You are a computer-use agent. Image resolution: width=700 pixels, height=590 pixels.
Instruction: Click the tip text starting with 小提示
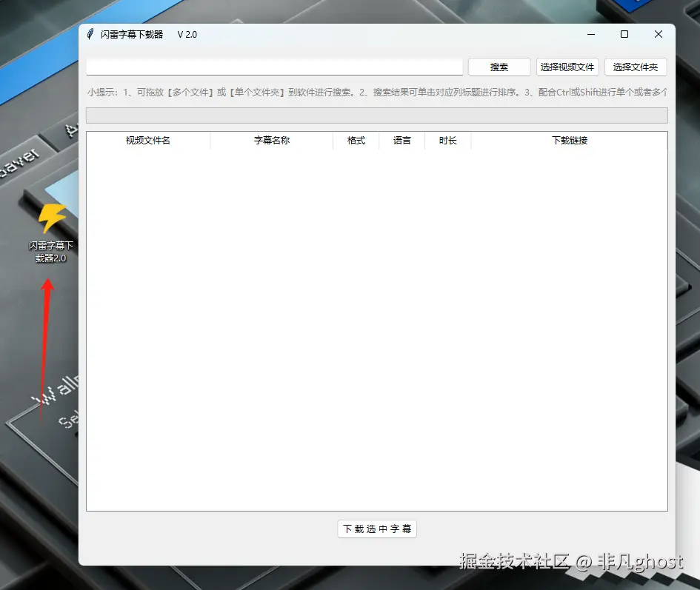pos(296,93)
